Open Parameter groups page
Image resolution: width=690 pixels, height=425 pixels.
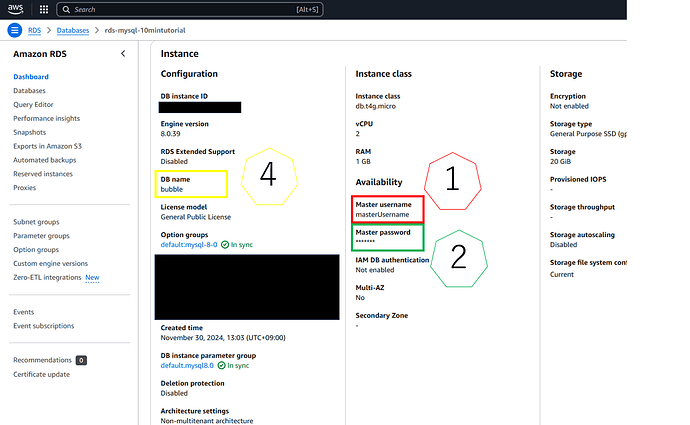[41, 236]
